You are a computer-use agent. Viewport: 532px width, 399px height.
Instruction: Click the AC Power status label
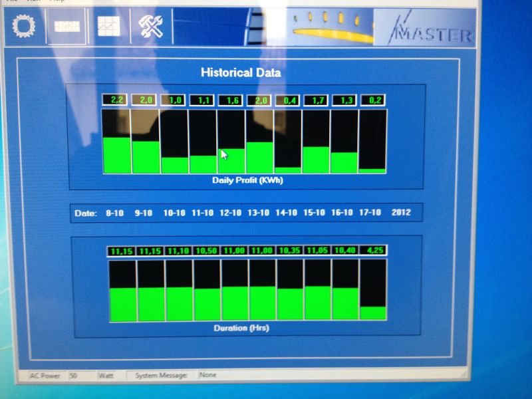click(x=45, y=376)
